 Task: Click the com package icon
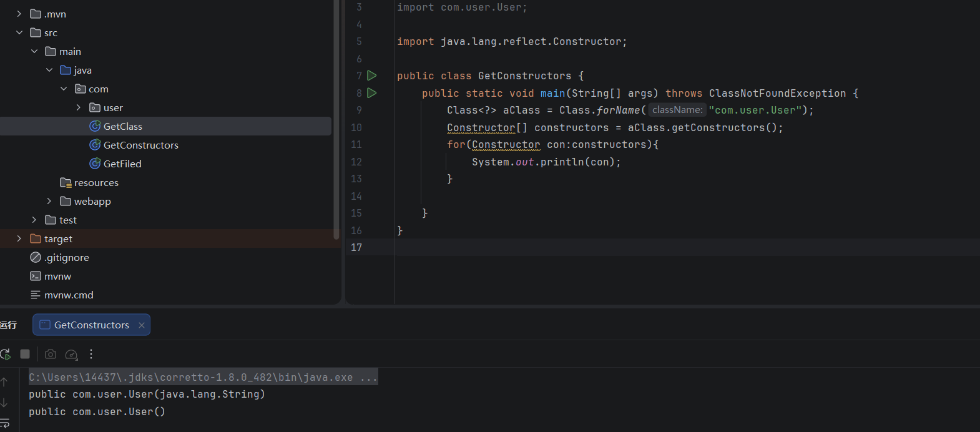click(x=81, y=89)
